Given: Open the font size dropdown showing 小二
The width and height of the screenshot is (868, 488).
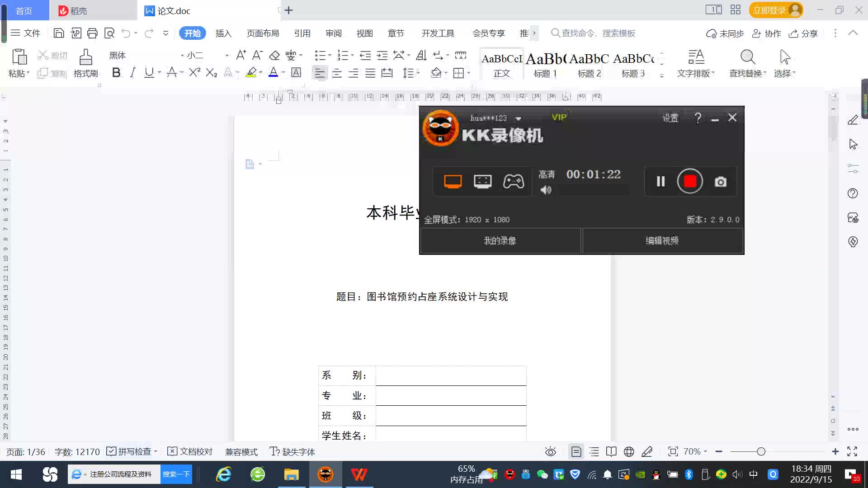Looking at the screenshot, I should (x=227, y=55).
